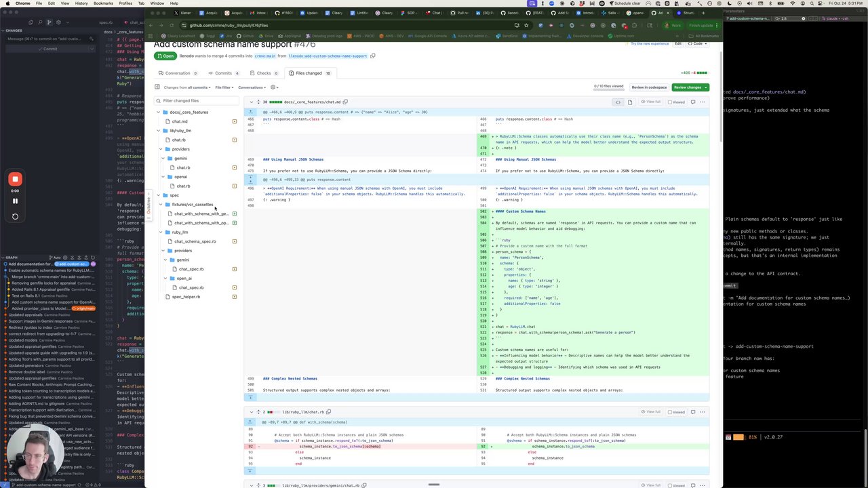Collapse the docs/_core_features folder in file tree
The width and height of the screenshot is (868, 488).
click(158, 112)
